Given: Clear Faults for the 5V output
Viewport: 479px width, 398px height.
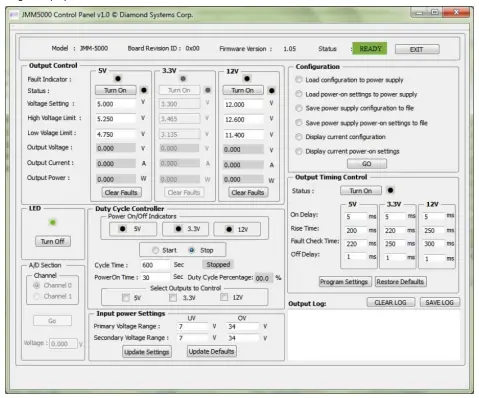Looking at the screenshot, I should pos(121,192).
